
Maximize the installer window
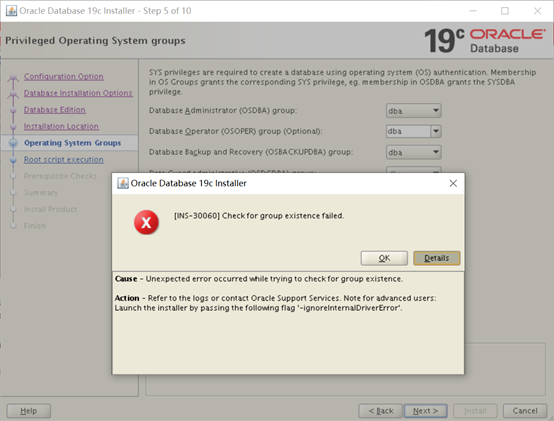coord(505,11)
